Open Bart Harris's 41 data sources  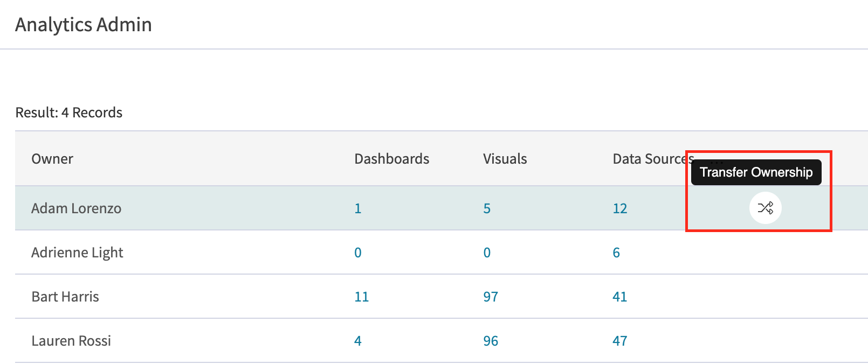pos(620,297)
